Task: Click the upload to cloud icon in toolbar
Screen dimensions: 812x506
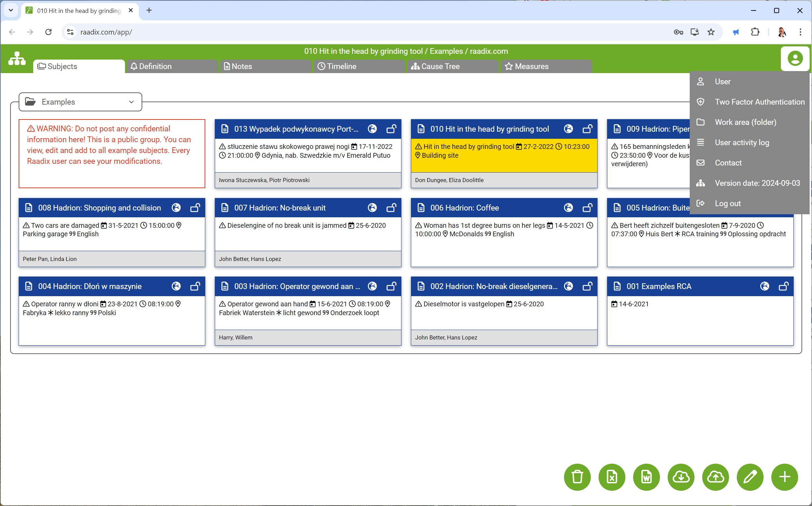Action: [716, 477]
